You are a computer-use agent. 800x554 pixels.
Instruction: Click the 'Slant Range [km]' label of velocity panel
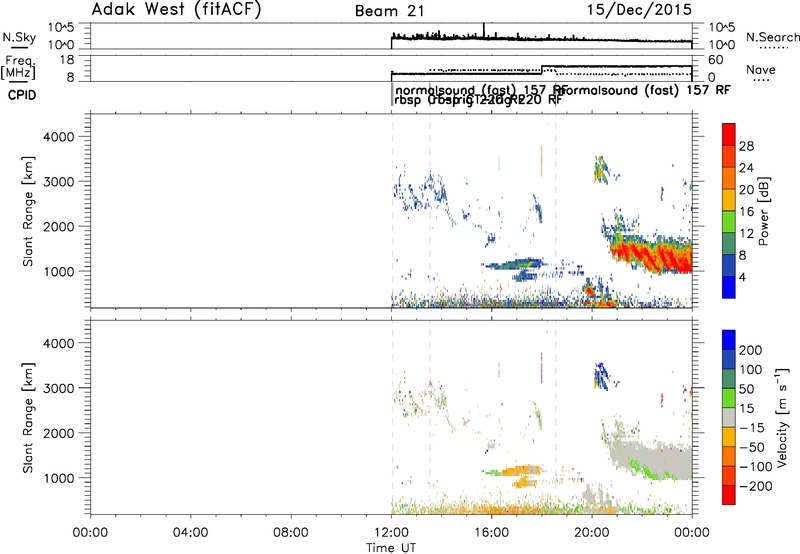point(28,418)
